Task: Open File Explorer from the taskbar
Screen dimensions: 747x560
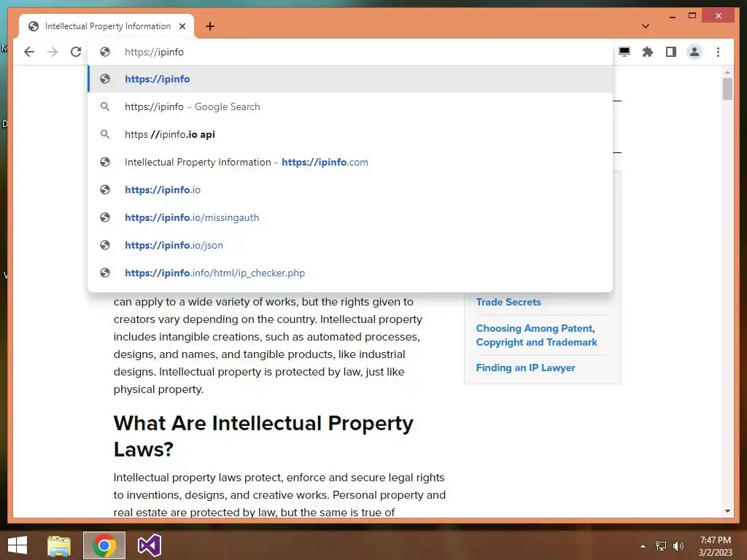Action: coord(59,545)
